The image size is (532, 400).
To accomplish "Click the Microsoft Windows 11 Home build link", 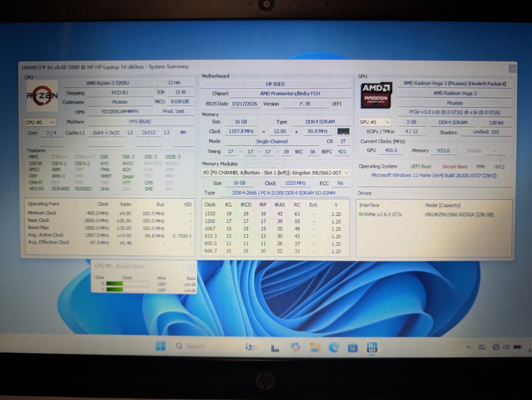I will tap(434, 175).
